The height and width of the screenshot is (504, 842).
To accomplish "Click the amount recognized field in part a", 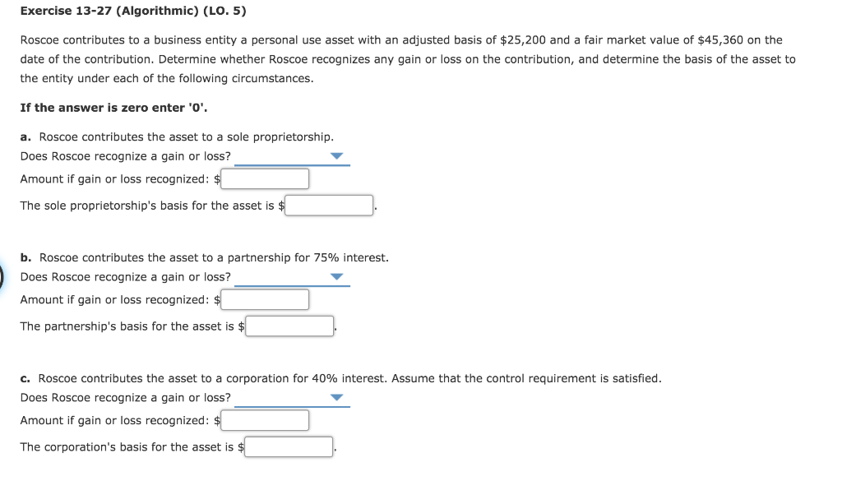I will (x=265, y=178).
